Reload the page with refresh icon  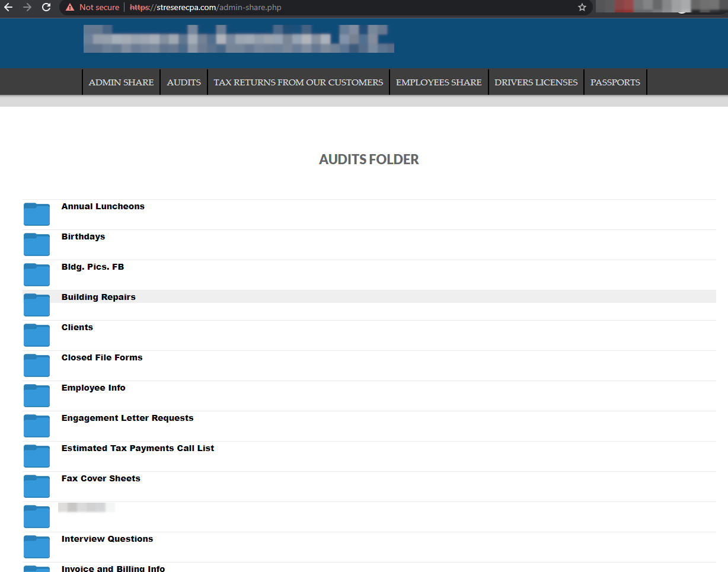46,8
